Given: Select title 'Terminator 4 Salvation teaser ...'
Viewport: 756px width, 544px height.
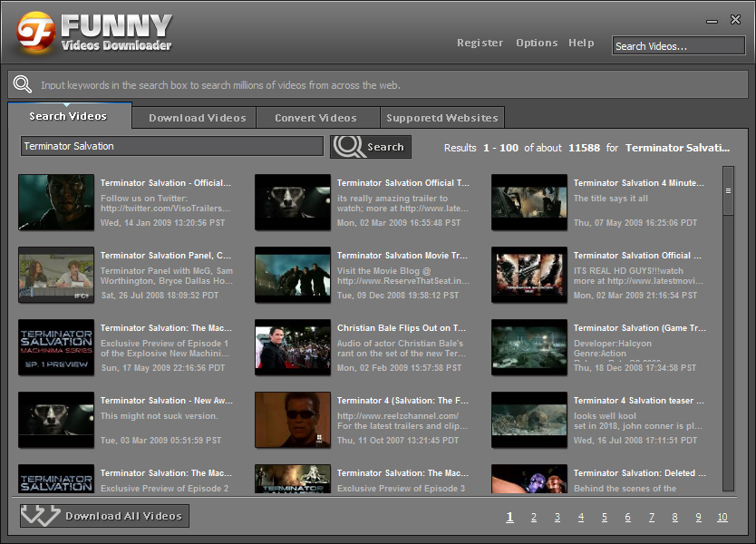Looking at the screenshot, I should click(x=638, y=400).
